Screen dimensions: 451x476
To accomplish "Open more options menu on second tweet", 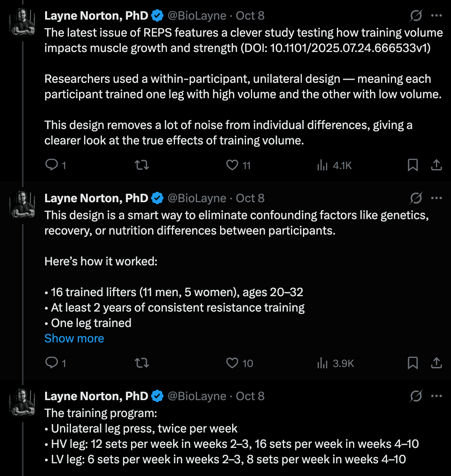I will point(436,198).
